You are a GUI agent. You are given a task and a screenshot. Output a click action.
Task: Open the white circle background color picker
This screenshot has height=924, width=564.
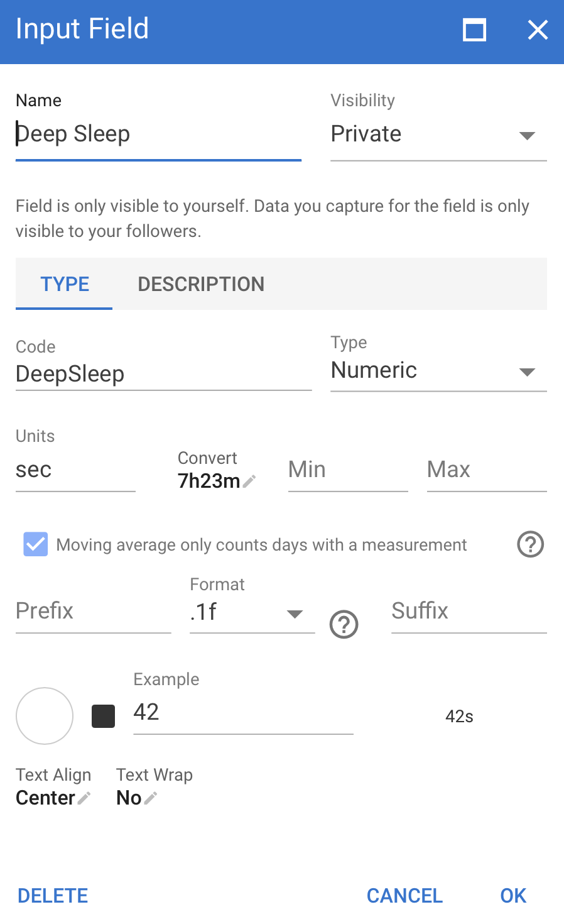click(45, 716)
